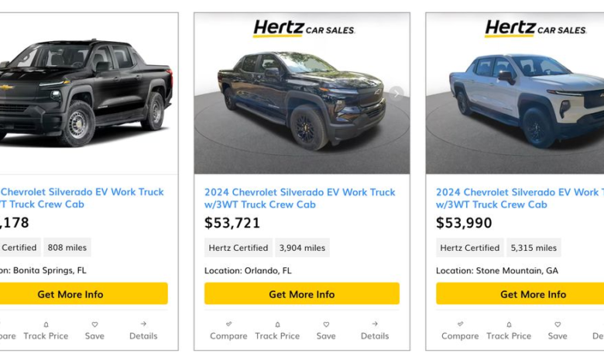This screenshot has width=604, height=364.
Task: Open the $53,721 Silverado EV title link
Action: coord(300,198)
